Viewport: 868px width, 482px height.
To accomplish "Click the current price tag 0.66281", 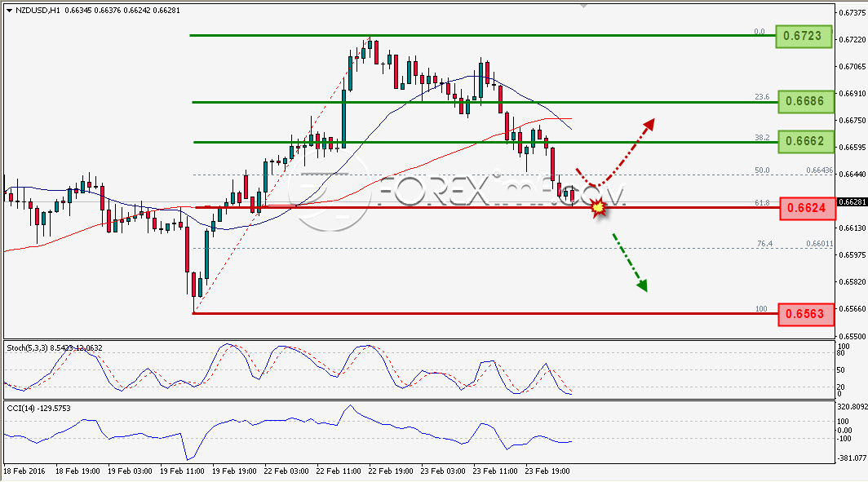I will pyautogui.click(x=852, y=202).
